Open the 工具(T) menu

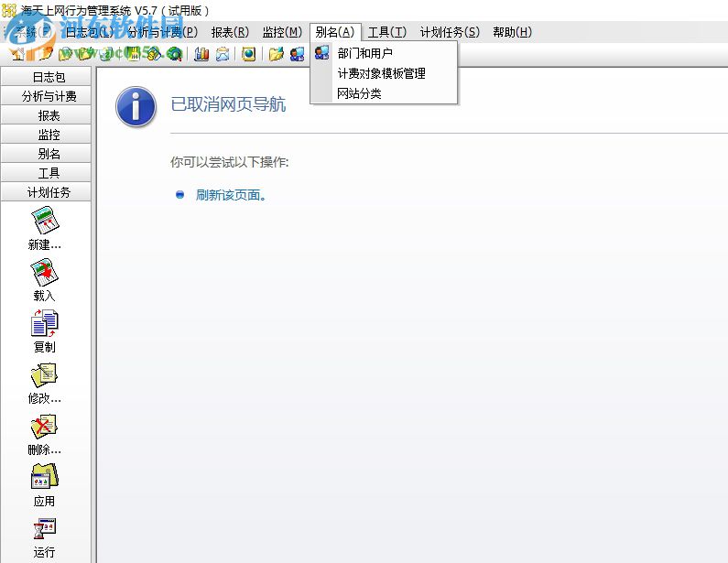click(x=386, y=32)
